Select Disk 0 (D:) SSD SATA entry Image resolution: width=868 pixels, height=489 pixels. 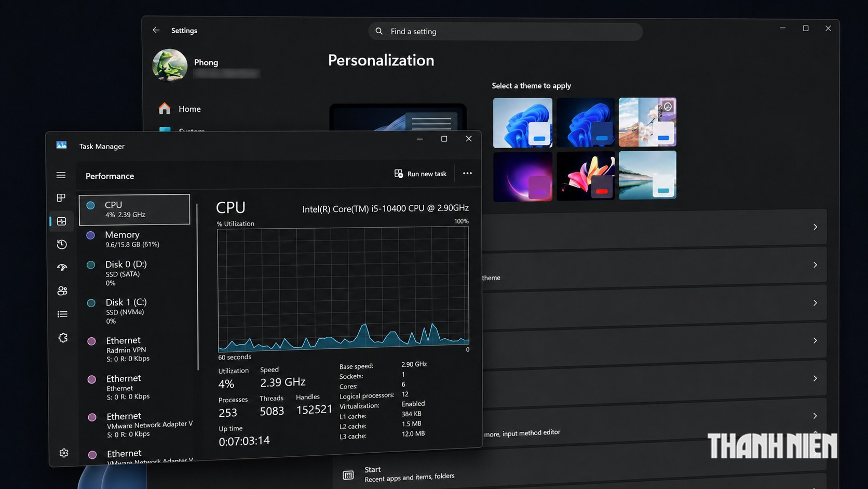click(135, 273)
